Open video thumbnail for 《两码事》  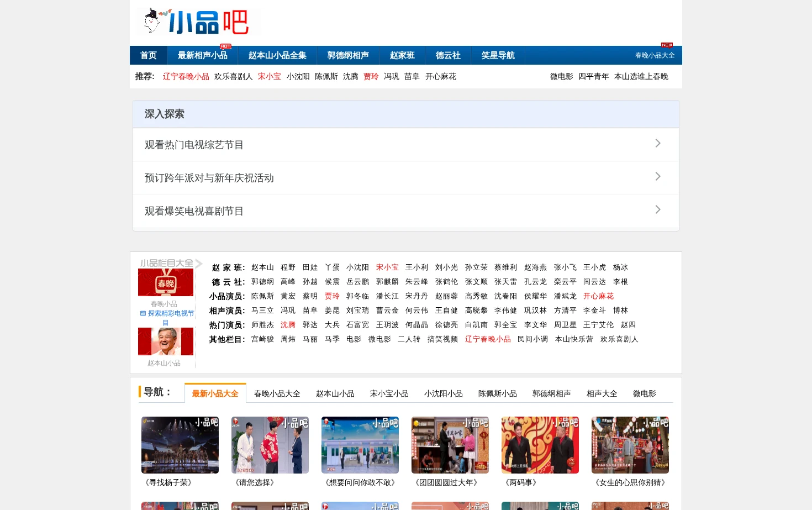540,445
